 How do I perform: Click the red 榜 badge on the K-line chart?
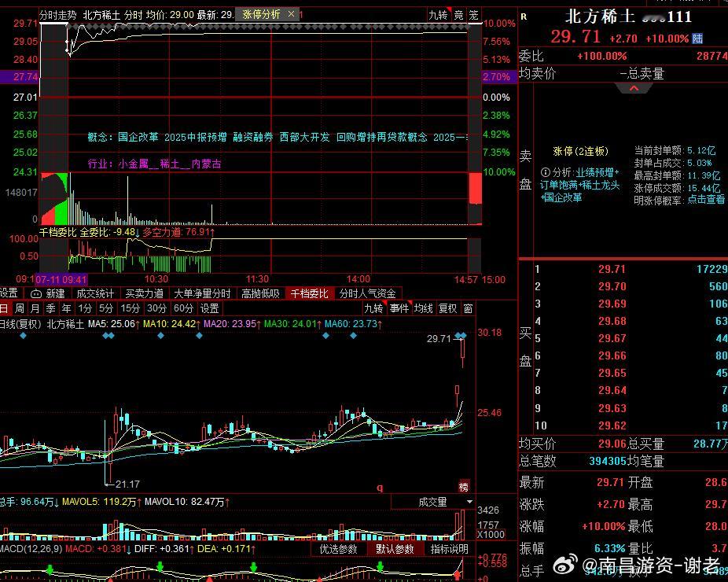coord(463,486)
